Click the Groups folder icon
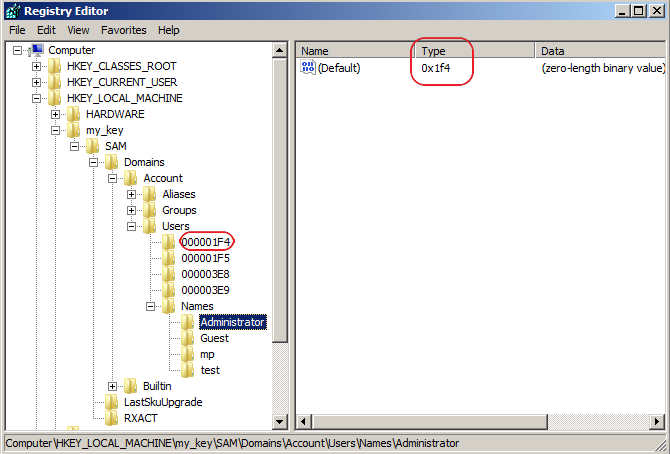Screen dimensions: 670x454 click(x=150, y=210)
